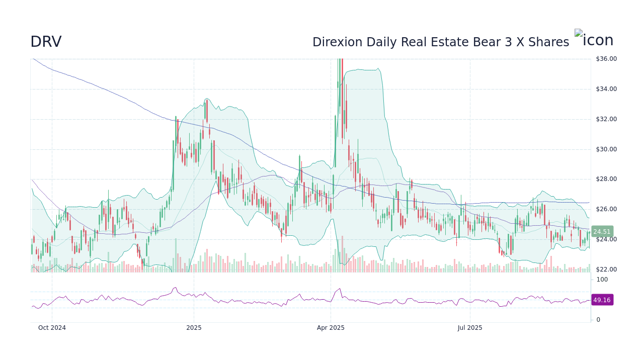
Task: Click the $26.00 price axis label
Action: pos(606,209)
